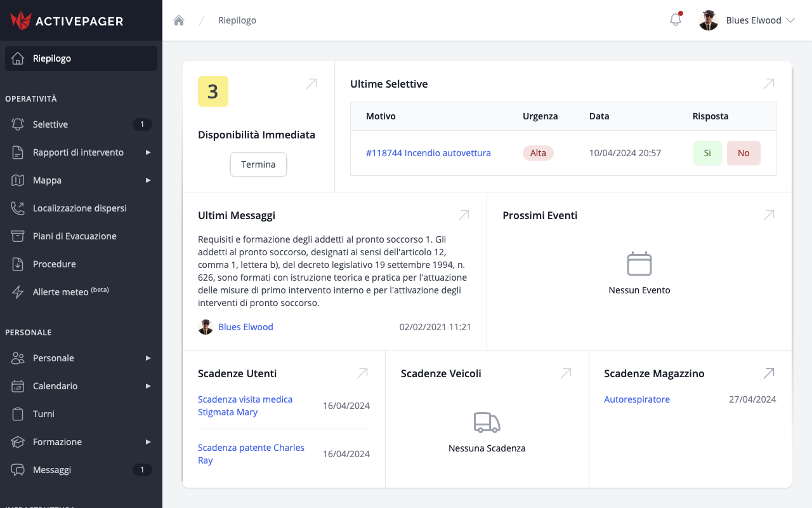Open Piani di Evacuazione menu item

point(75,236)
